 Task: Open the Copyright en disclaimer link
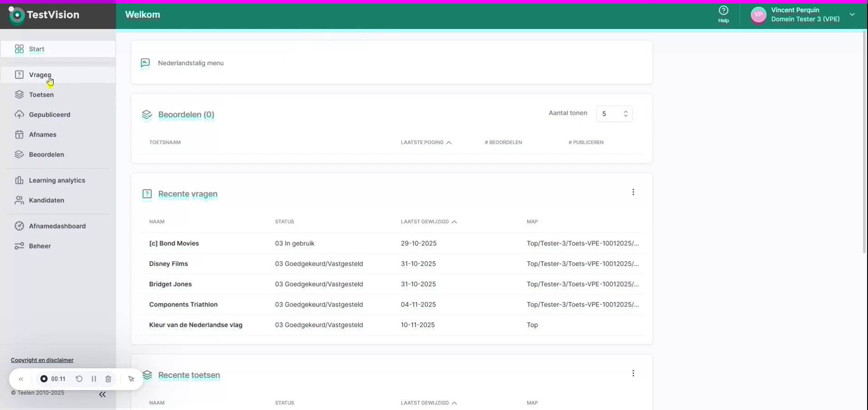[42, 360]
